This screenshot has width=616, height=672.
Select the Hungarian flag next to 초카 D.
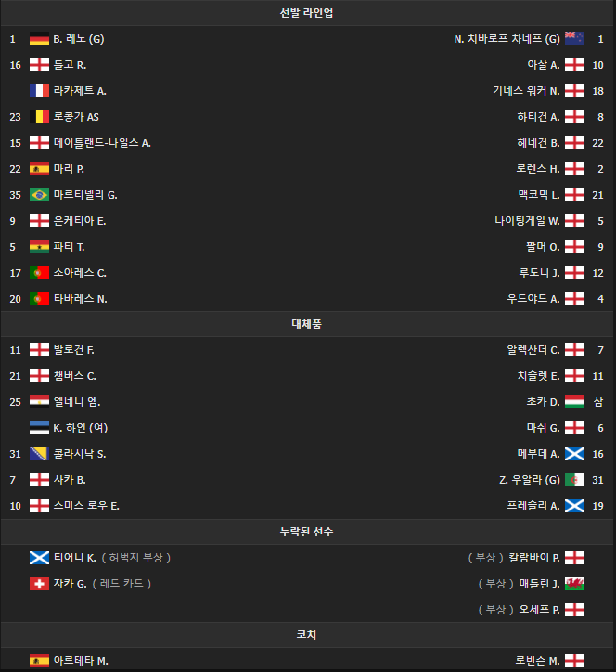coord(574,402)
